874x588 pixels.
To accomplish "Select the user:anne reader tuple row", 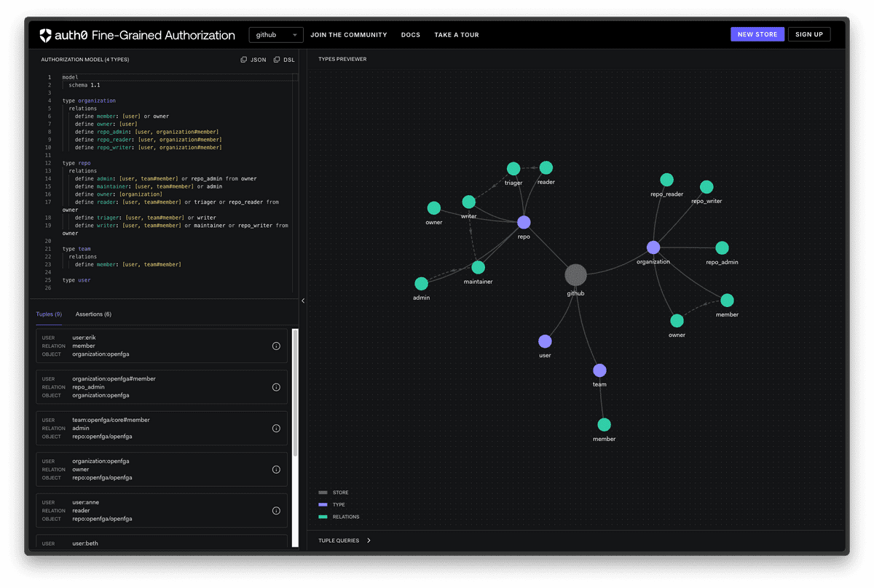I will coord(162,511).
